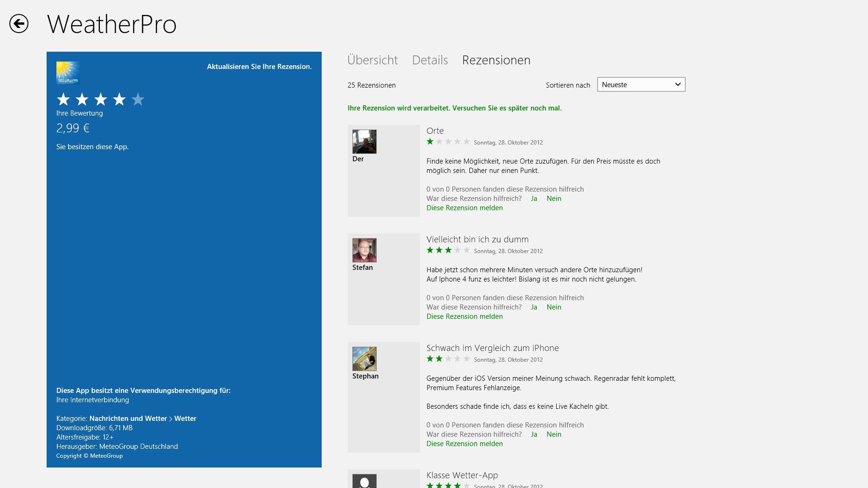
Task: Switch to the Übersicht tab
Action: pos(372,60)
